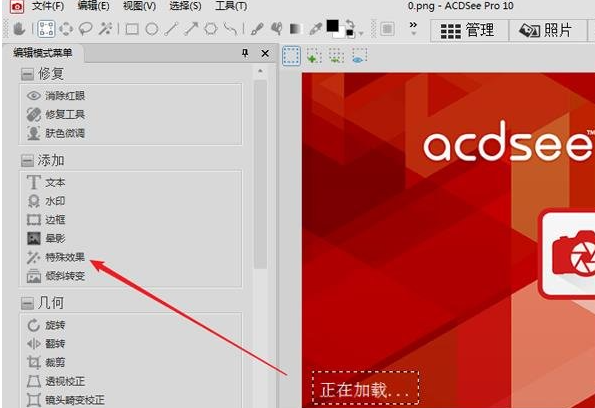
Task: Collapse the 几何 (Geometry) section
Action: click(x=27, y=303)
